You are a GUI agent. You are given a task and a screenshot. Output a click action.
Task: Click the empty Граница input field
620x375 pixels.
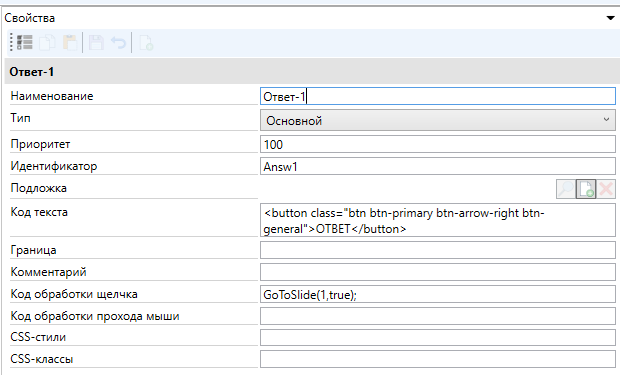438,250
